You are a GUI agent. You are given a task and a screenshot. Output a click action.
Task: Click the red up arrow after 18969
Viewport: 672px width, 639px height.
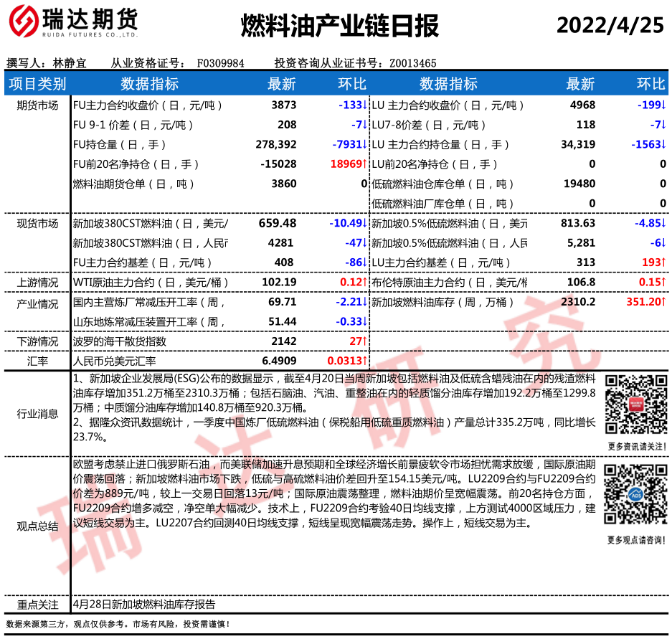pos(365,164)
